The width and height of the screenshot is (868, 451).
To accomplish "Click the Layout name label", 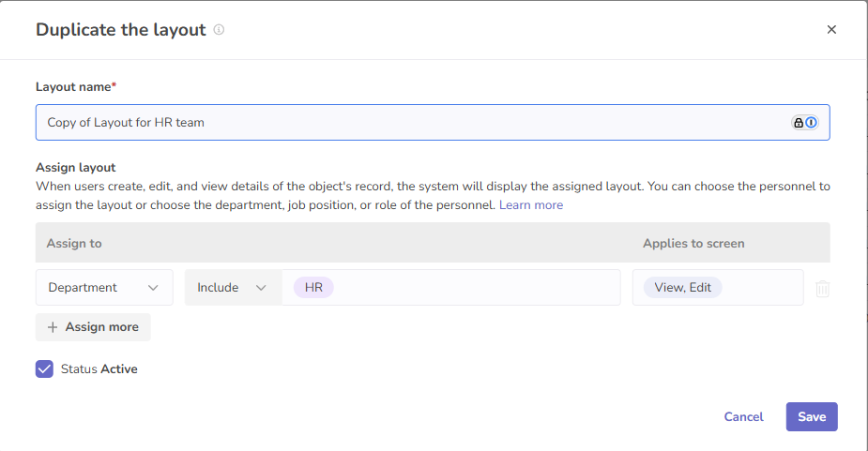I will (76, 87).
